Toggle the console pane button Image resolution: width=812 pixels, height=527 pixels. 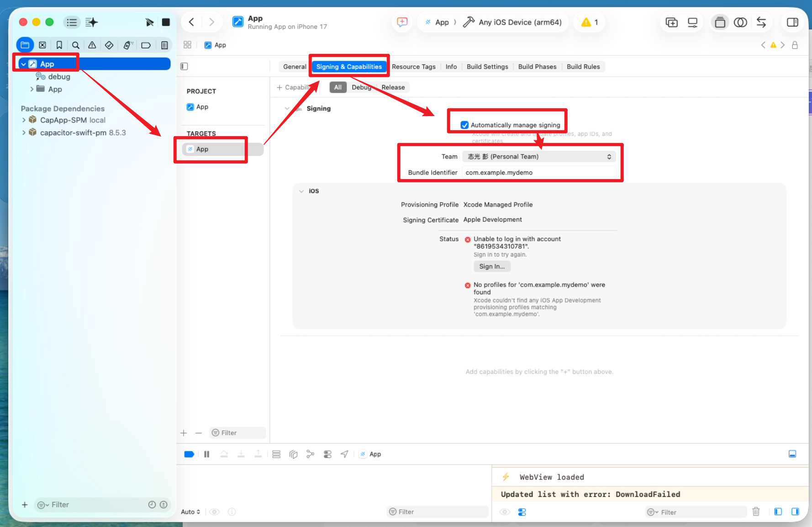coord(795,511)
